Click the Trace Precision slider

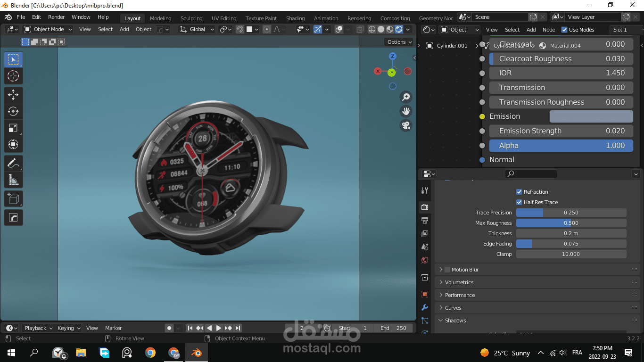pos(571,213)
